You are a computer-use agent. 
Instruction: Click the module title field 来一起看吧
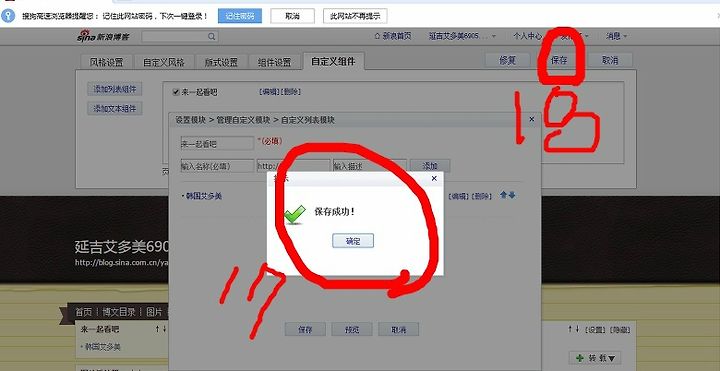coord(217,144)
